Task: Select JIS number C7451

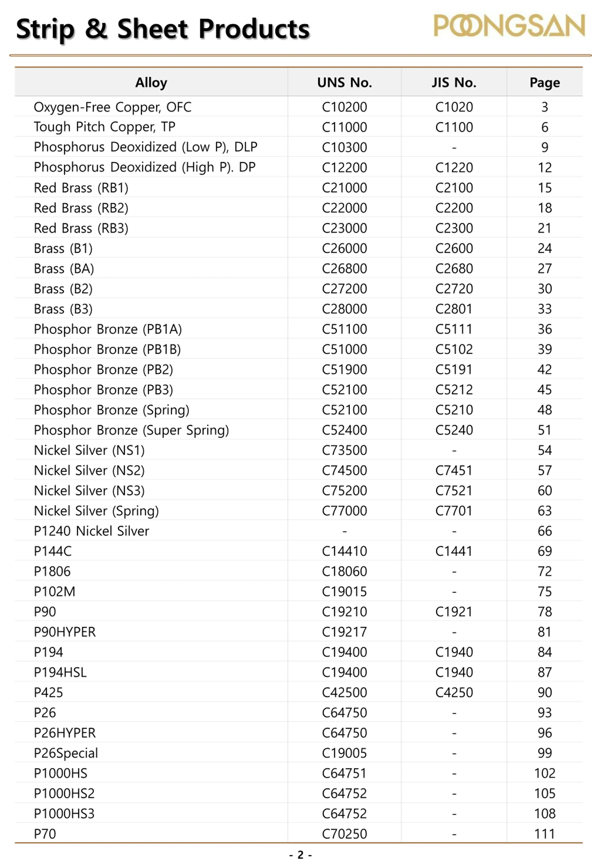Action: (x=454, y=470)
